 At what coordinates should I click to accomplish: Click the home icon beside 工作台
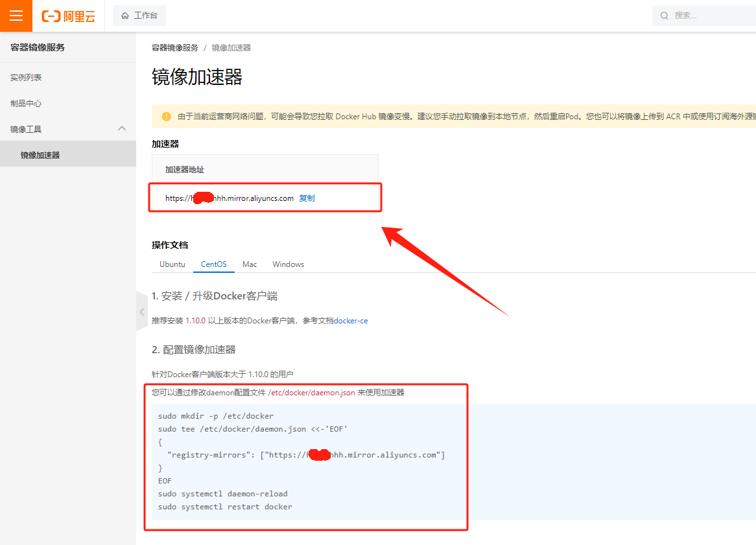(x=125, y=16)
